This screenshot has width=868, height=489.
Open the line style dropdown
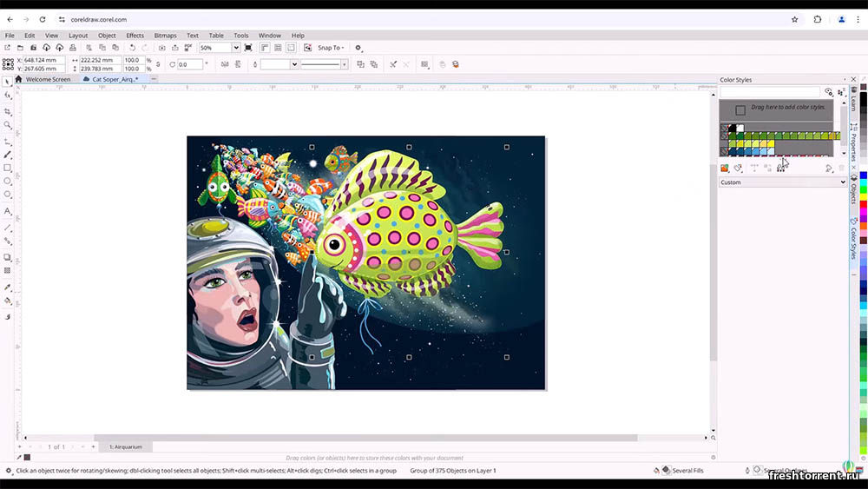pyautogui.click(x=345, y=64)
